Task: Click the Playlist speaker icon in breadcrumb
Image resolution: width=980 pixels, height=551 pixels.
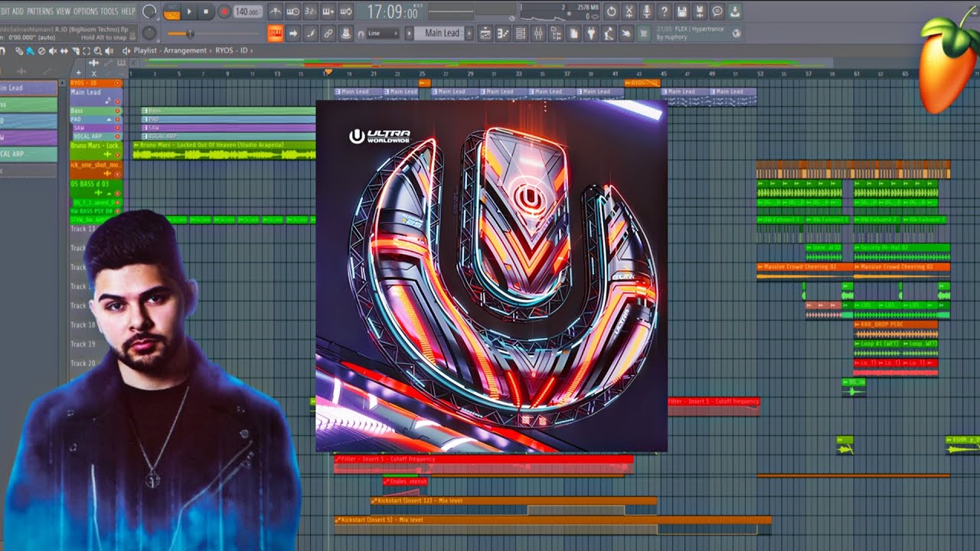Action: point(126,51)
